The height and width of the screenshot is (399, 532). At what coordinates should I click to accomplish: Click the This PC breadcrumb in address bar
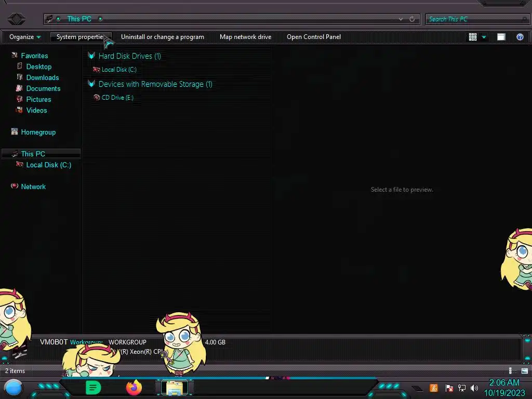pos(79,19)
